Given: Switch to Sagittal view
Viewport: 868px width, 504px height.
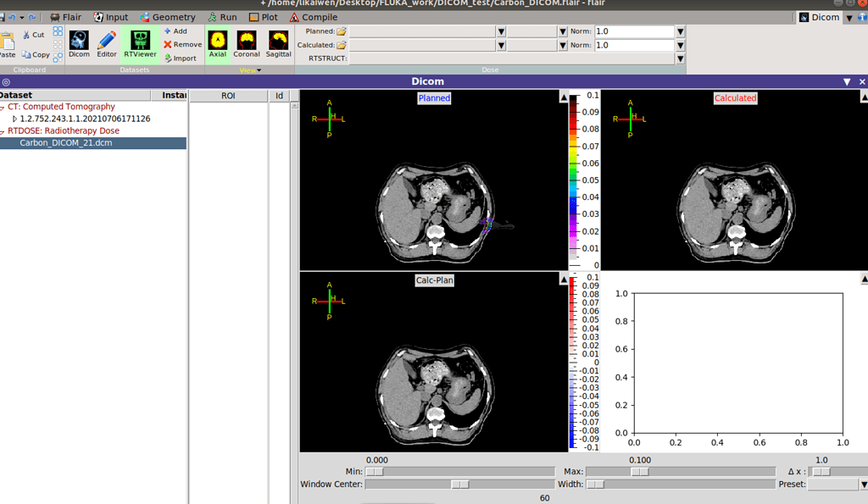Looking at the screenshot, I should pos(278,42).
